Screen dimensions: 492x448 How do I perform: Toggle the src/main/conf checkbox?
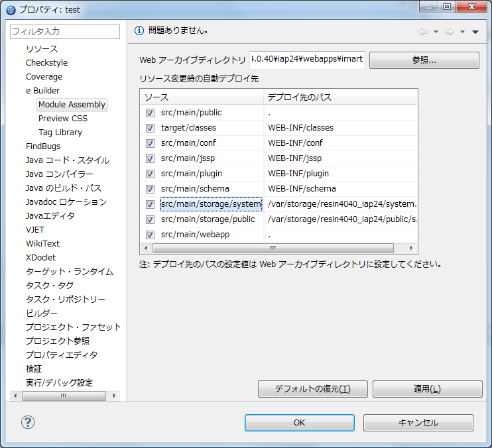pyautogui.click(x=150, y=143)
